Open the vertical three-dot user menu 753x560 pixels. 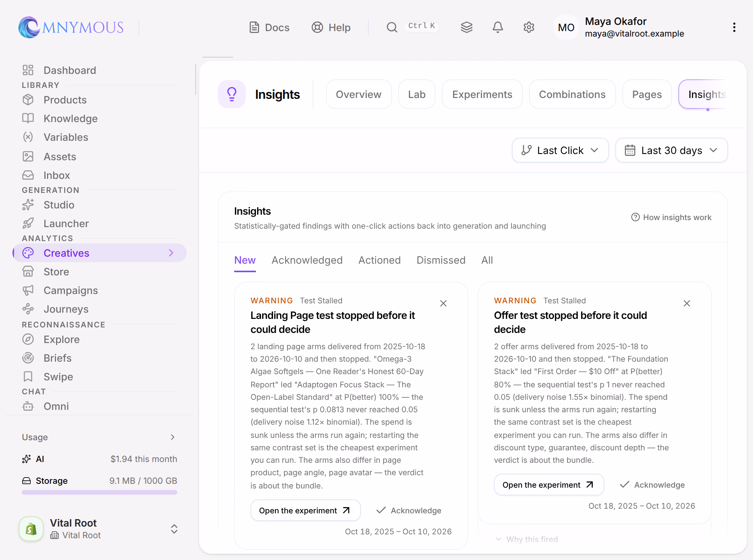tap(734, 27)
